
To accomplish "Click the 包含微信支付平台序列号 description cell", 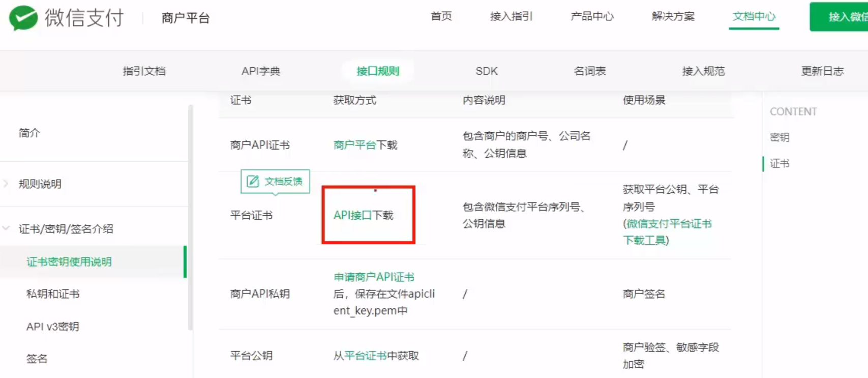I will point(524,215).
